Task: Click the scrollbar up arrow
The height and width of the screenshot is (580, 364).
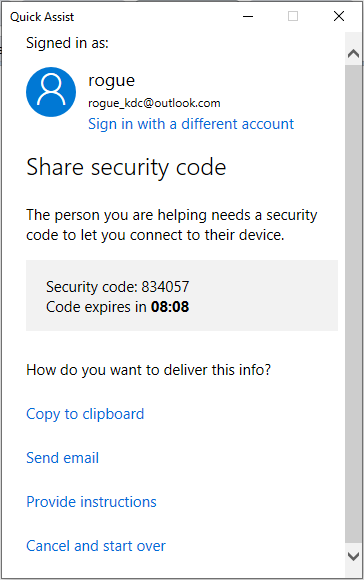Action: click(x=354, y=54)
